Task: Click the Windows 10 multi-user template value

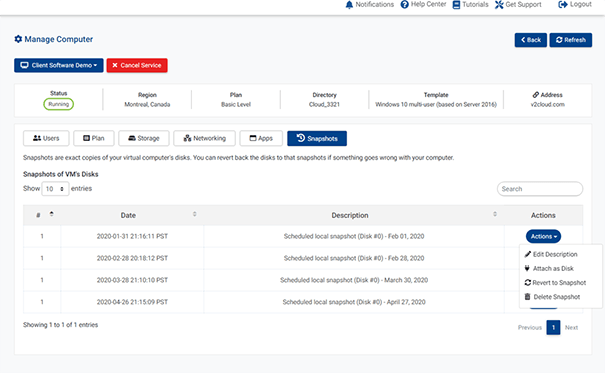Action: [x=436, y=105]
